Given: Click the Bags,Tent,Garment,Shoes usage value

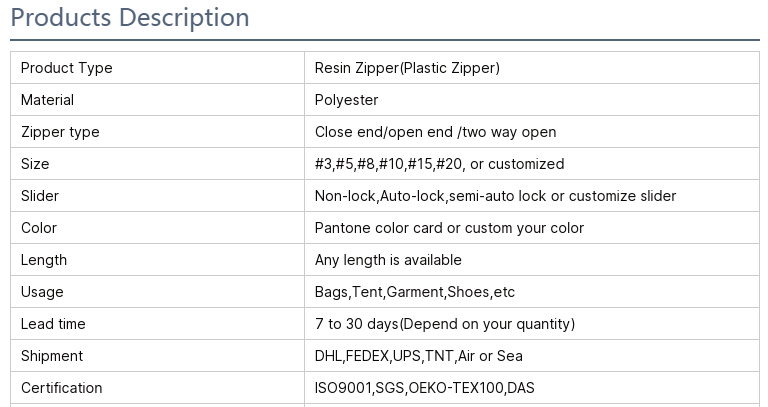Looking at the screenshot, I should coord(414,292).
